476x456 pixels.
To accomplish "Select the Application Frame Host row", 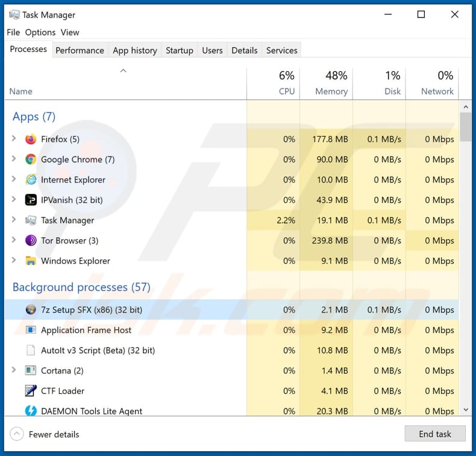I will click(x=231, y=330).
